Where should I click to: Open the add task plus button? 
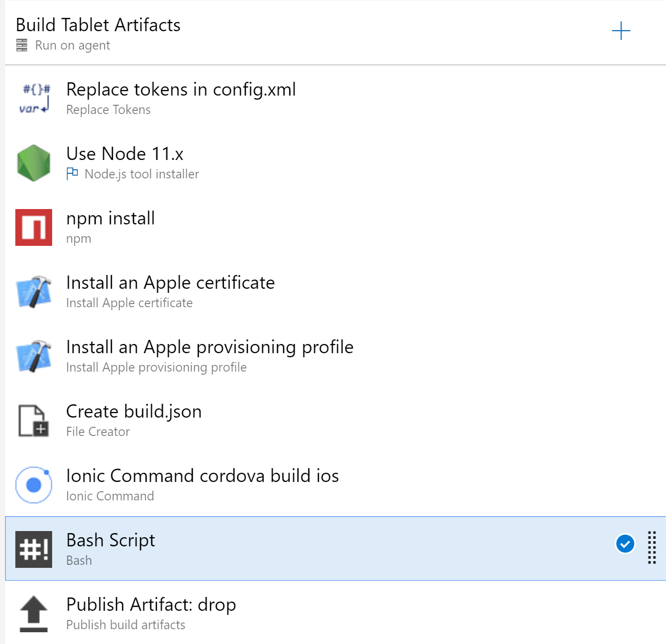tap(621, 31)
